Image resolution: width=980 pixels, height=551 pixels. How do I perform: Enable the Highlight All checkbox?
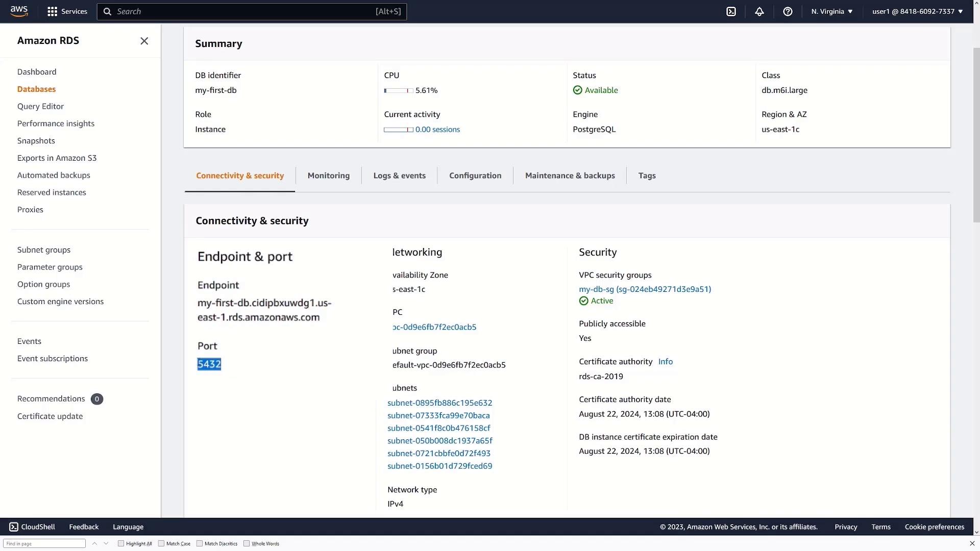click(121, 543)
